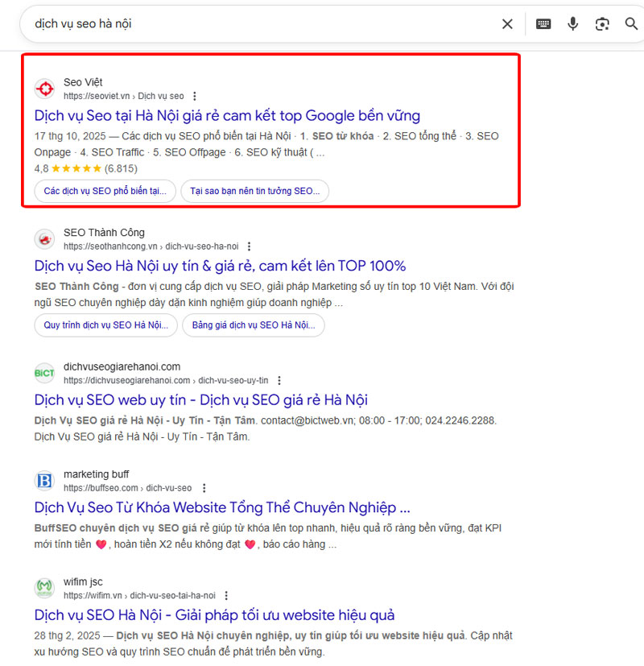Image resolution: width=644 pixels, height=666 pixels.
Task: Click the wifim jsc favicon
Action: point(44,588)
